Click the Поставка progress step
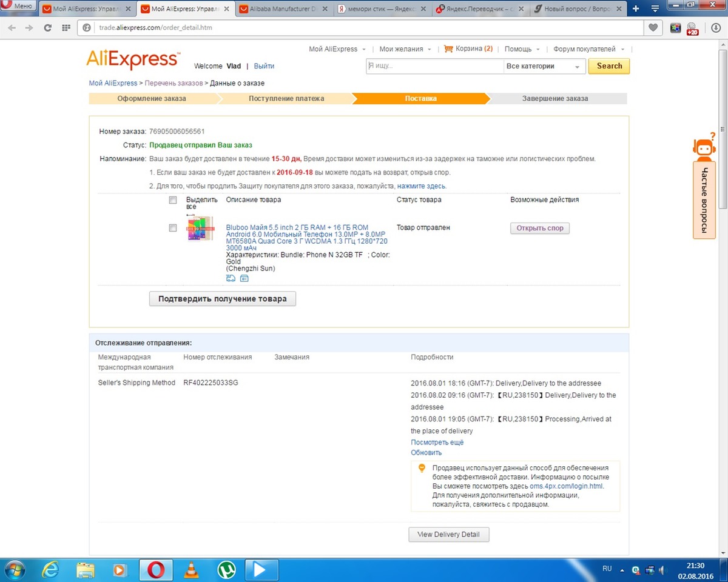 (420, 98)
